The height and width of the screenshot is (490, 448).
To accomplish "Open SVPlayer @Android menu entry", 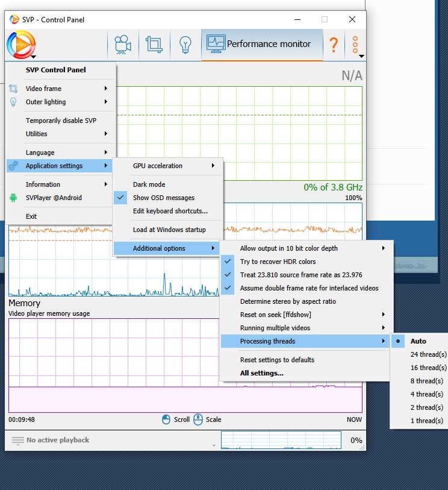I will [53, 198].
